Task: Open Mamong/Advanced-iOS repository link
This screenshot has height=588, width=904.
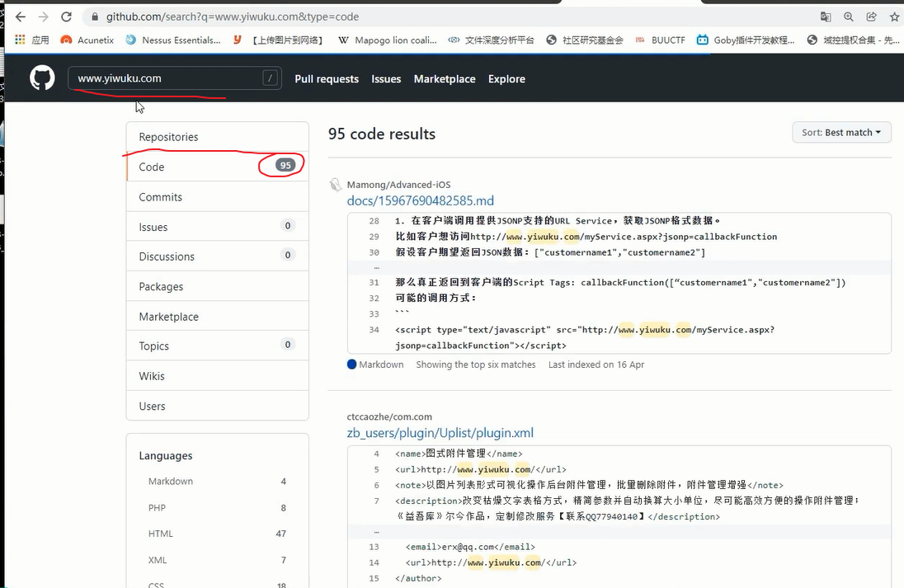Action: click(398, 185)
